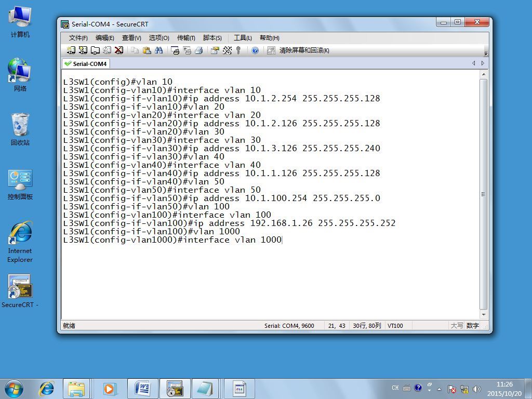Select the Serial-COM4 session tab
Screen dimensions: 532x399
point(86,64)
